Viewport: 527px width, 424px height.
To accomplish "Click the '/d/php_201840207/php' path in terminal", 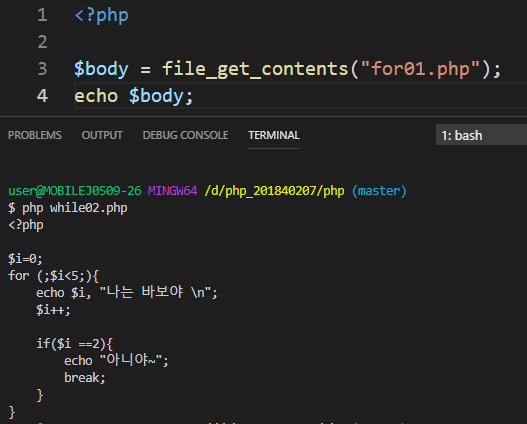I will click(274, 191).
